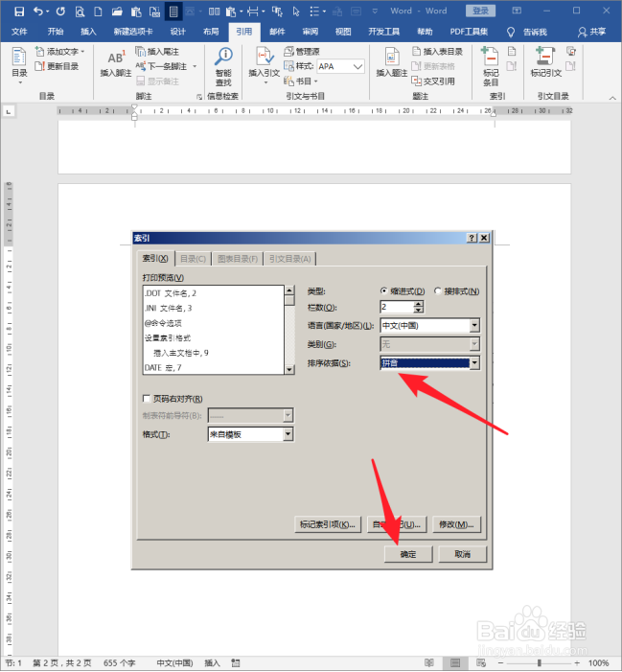Select the 缩进式 radio button

point(383,291)
